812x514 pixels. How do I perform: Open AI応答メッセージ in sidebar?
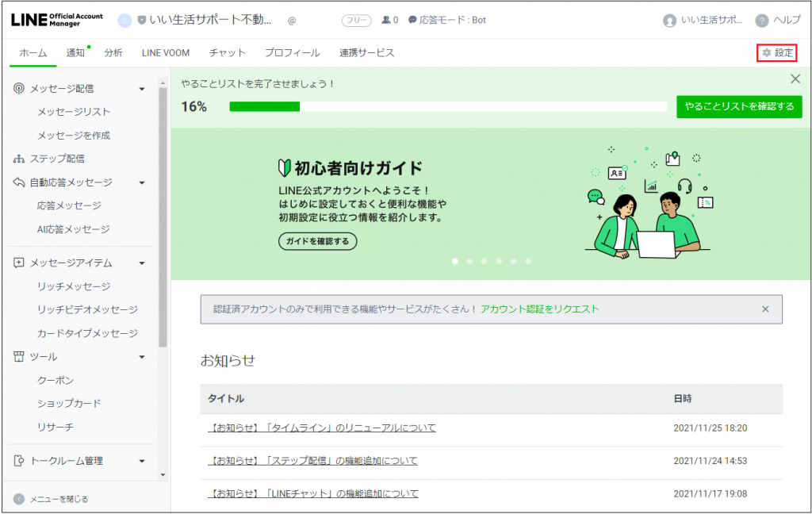tap(73, 229)
